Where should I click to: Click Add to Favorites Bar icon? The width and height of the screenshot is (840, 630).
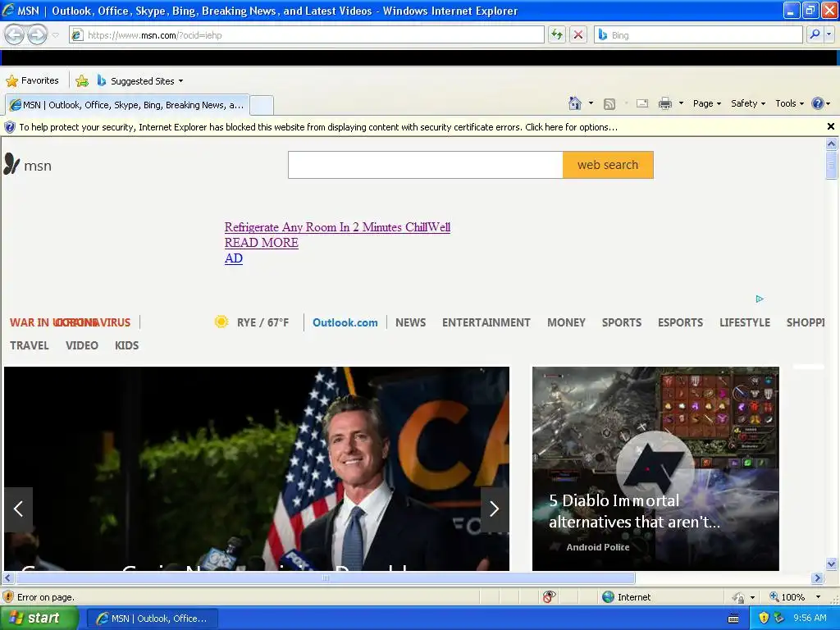(82, 81)
